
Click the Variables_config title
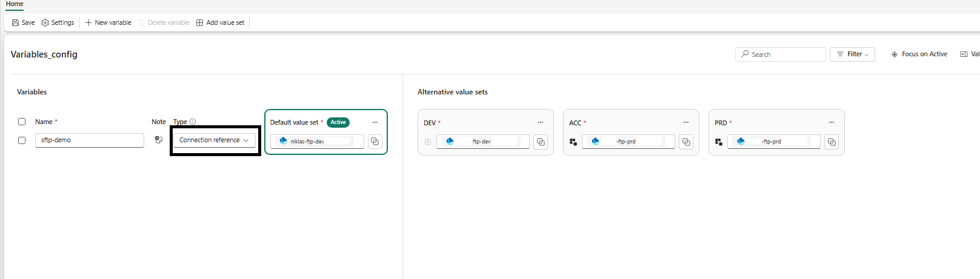pos(44,54)
